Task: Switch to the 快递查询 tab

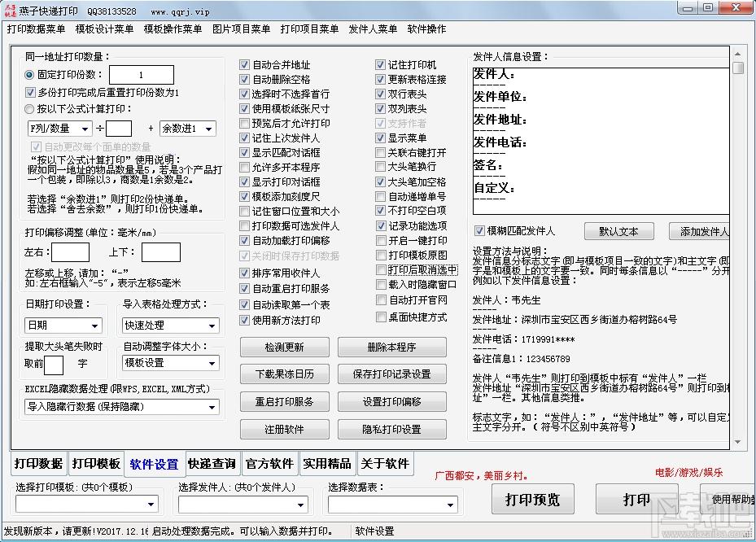Action: pyautogui.click(x=212, y=463)
